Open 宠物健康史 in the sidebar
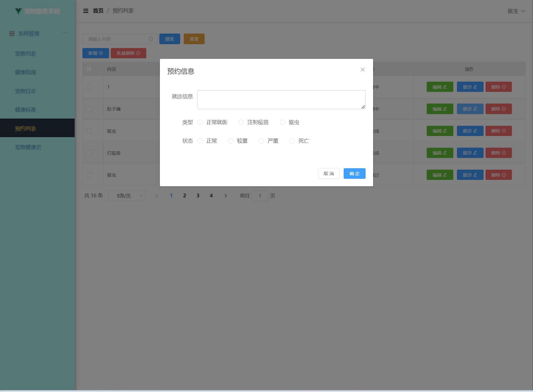 [x=28, y=147]
